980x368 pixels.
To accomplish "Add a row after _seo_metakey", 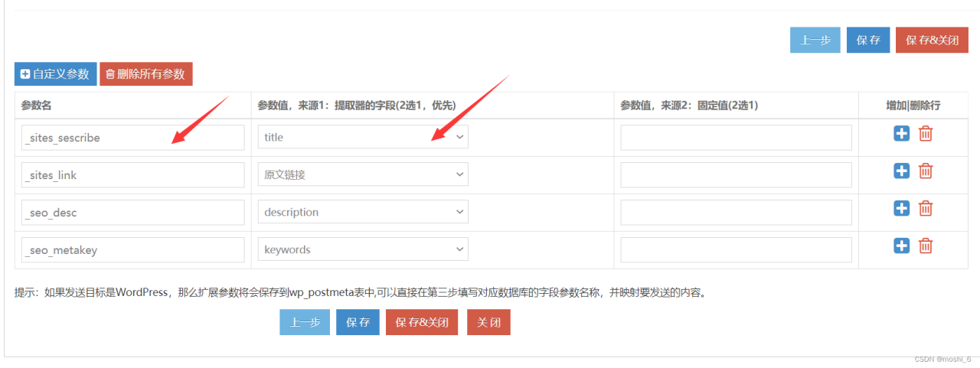I will click(902, 246).
